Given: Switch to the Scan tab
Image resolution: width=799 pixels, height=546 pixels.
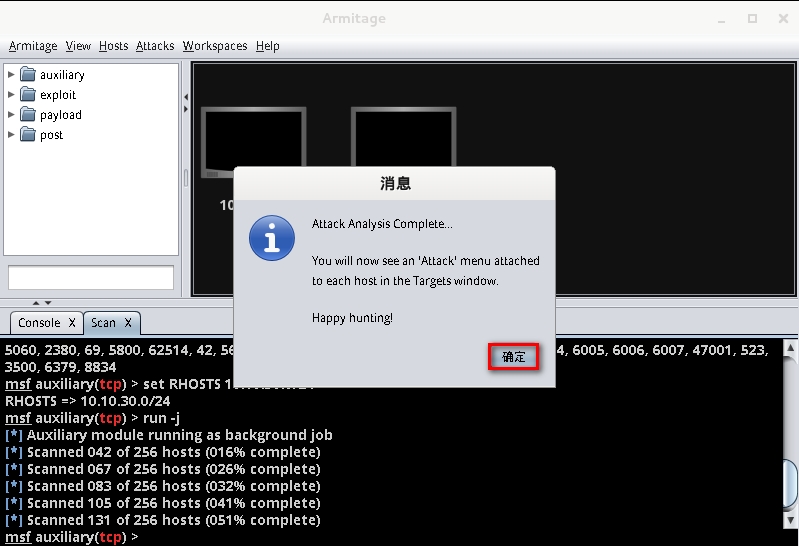Looking at the screenshot, I should (103, 323).
